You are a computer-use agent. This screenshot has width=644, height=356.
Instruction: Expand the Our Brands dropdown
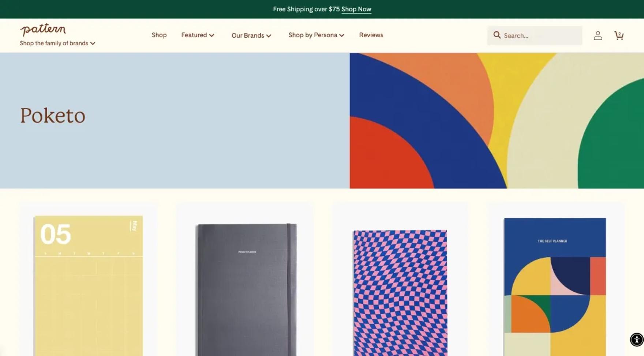251,35
